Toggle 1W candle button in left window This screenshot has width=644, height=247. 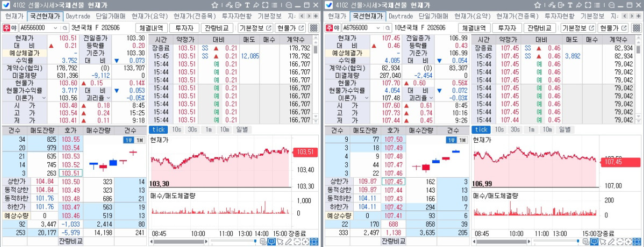click(128, 140)
